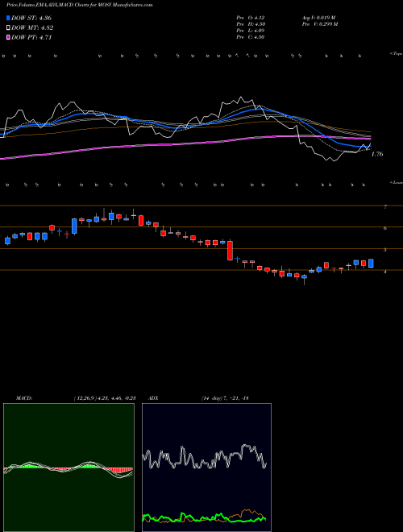Click price axis label 5

click(385, 250)
